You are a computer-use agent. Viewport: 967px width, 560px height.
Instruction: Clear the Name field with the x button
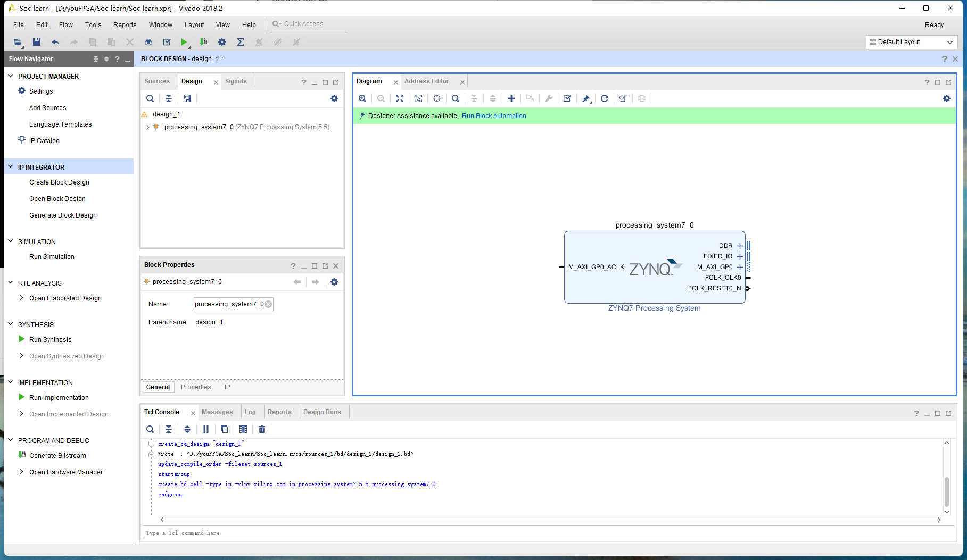click(x=268, y=304)
